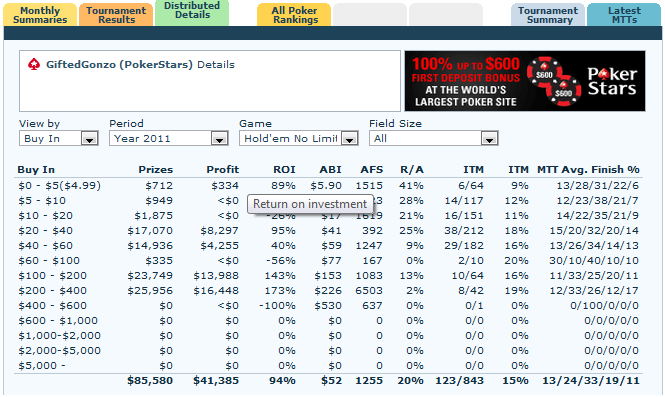Select the $0 - $5($4.99) buy-in row
The image size is (665, 397).
coord(328,185)
